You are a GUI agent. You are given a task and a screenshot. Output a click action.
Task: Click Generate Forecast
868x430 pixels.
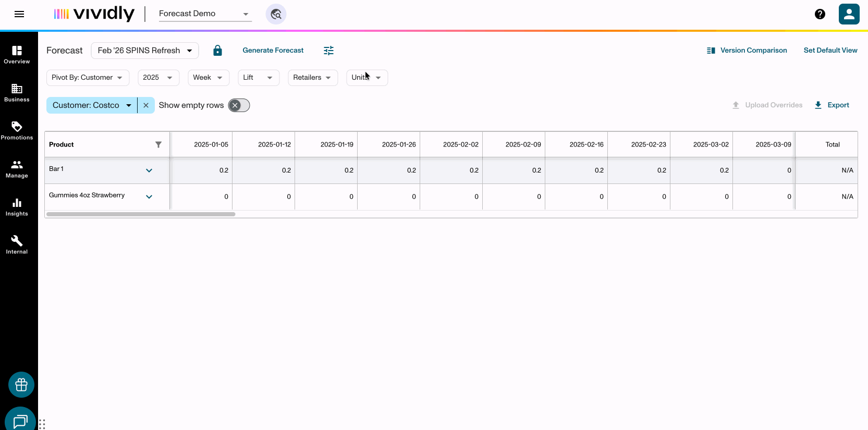(x=273, y=51)
